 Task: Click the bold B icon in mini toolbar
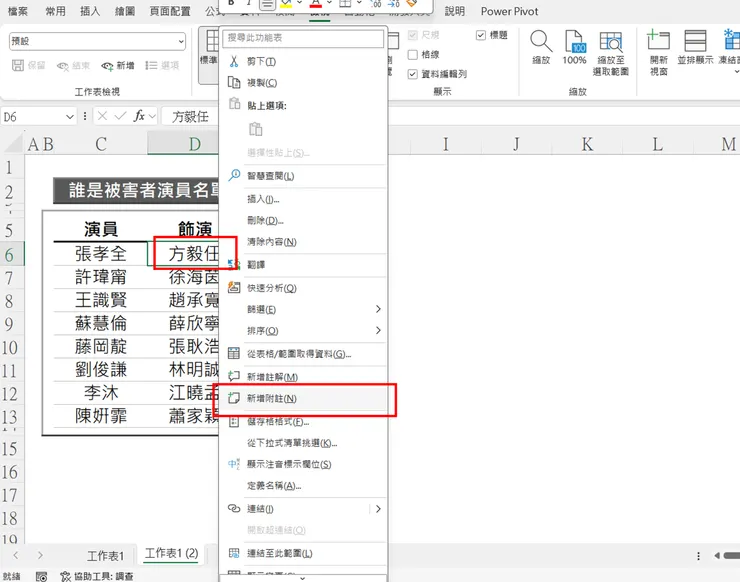tap(231, 3)
